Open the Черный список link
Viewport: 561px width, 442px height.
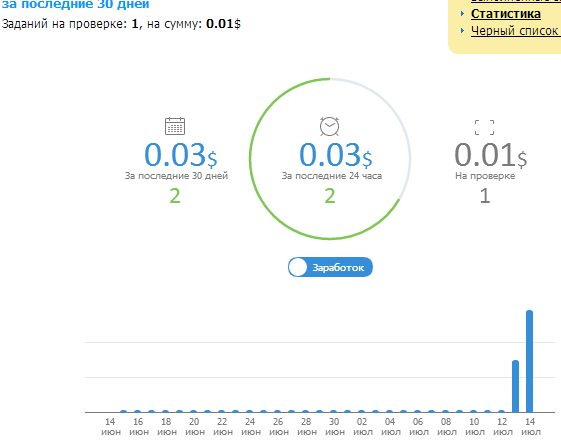pos(516,31)
